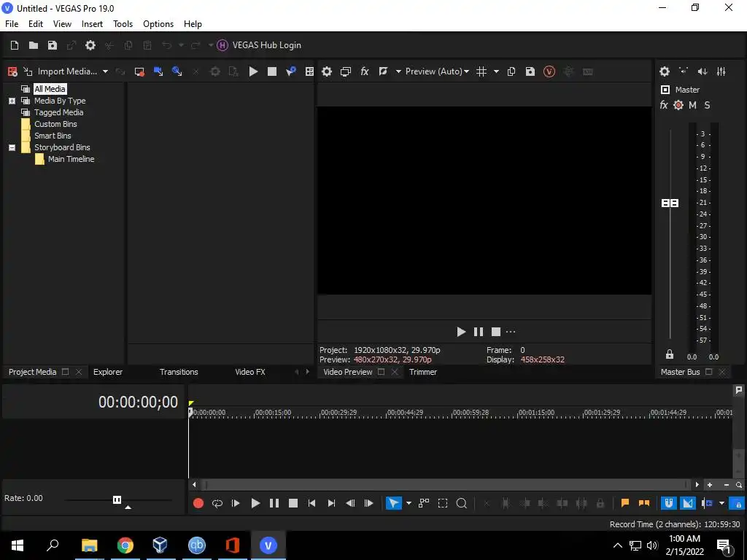Save preview snapshot to file

pos(530,71)
